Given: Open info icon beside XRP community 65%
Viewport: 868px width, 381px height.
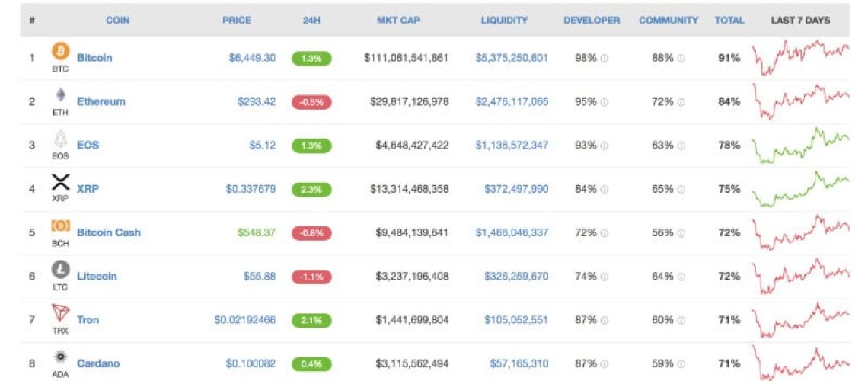Looking at the screenshot, I should (x=681, y=190).
